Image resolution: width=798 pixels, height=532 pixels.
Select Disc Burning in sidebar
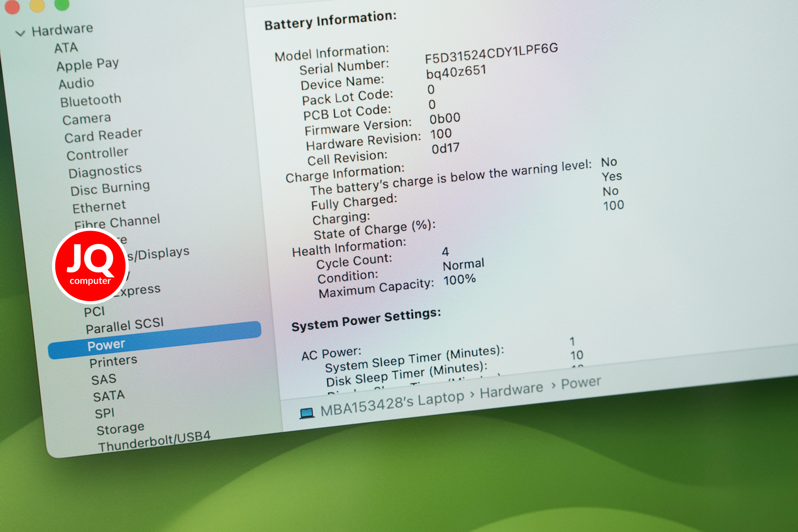click(x=110, y=188)
